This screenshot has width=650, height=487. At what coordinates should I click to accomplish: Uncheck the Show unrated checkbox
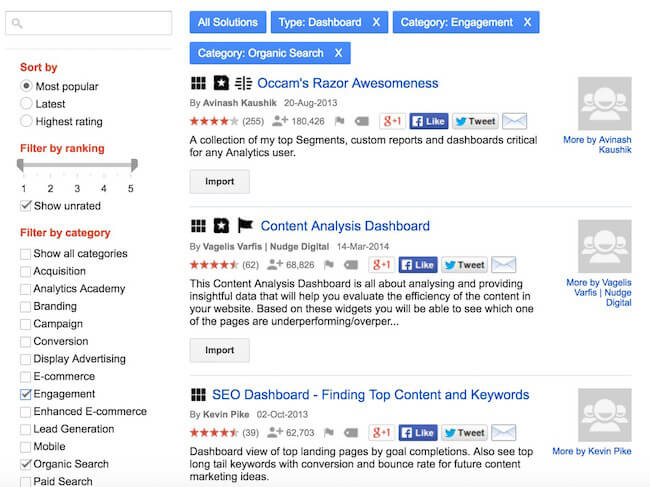click(x=26, y=206)
